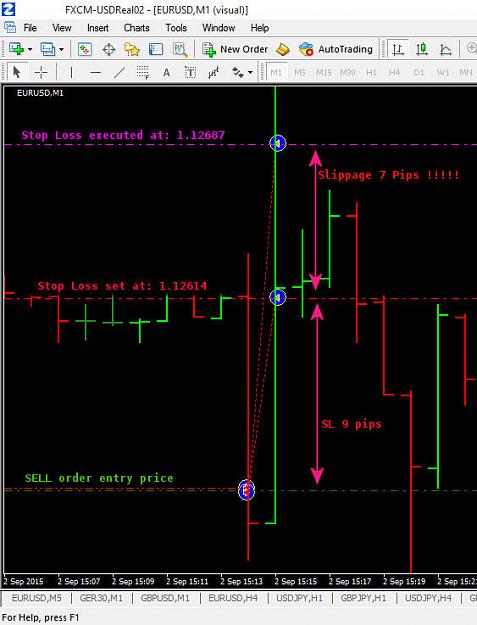
Task: Select the Text tool labeled A
Action: 167,73
